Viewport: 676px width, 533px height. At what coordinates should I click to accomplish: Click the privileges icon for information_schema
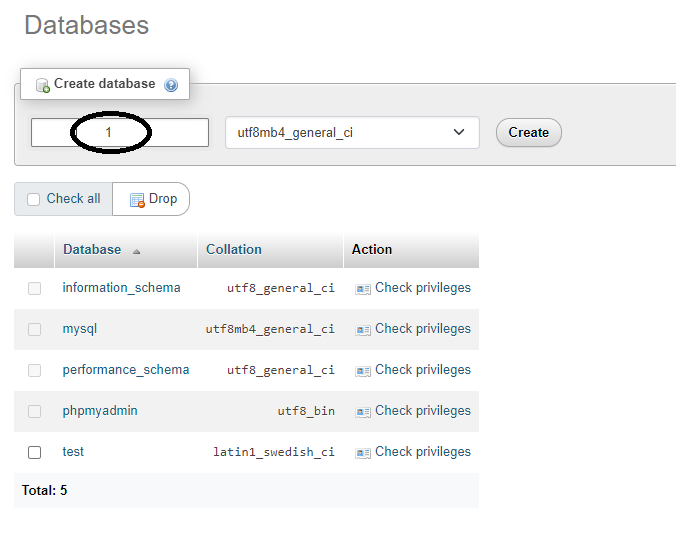pyautogui.click(x=363, y=289)
